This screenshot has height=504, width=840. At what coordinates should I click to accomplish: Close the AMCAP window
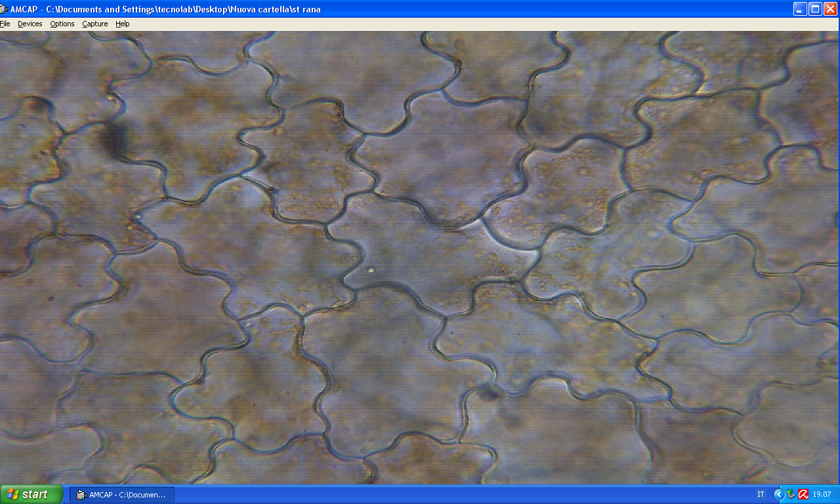pyautogui.click(x=830, y=9)
